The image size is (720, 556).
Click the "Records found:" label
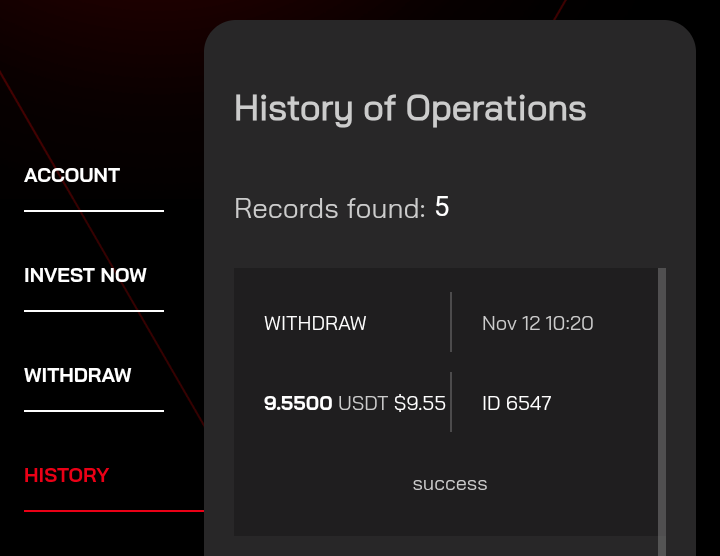tap(330, 209)
